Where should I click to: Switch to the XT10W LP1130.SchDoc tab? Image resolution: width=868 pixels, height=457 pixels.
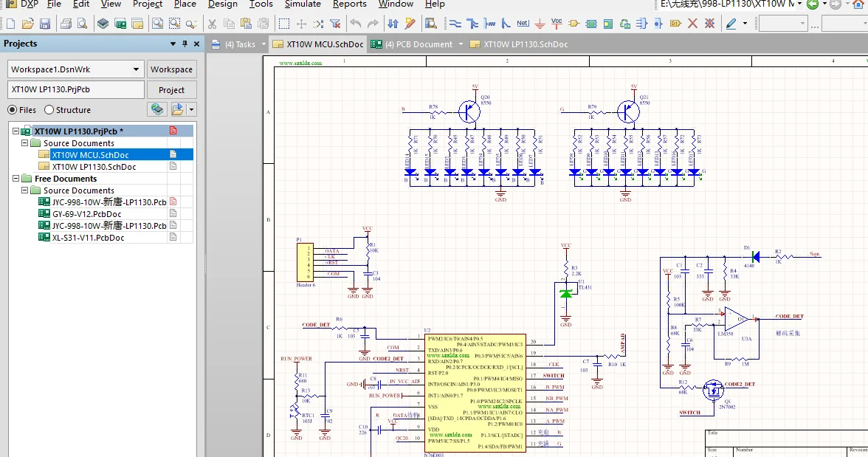[520, 44]
